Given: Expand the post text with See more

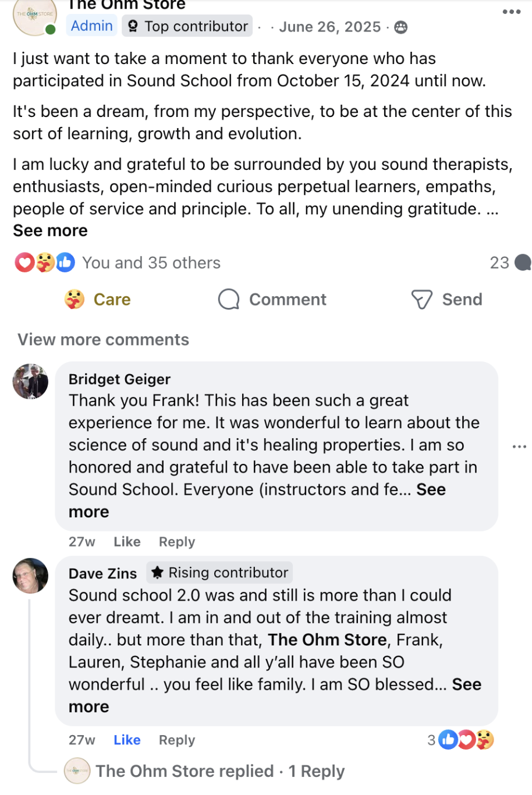Looking at the screenshot, I should pyautogui.click(x=50, y=231).
